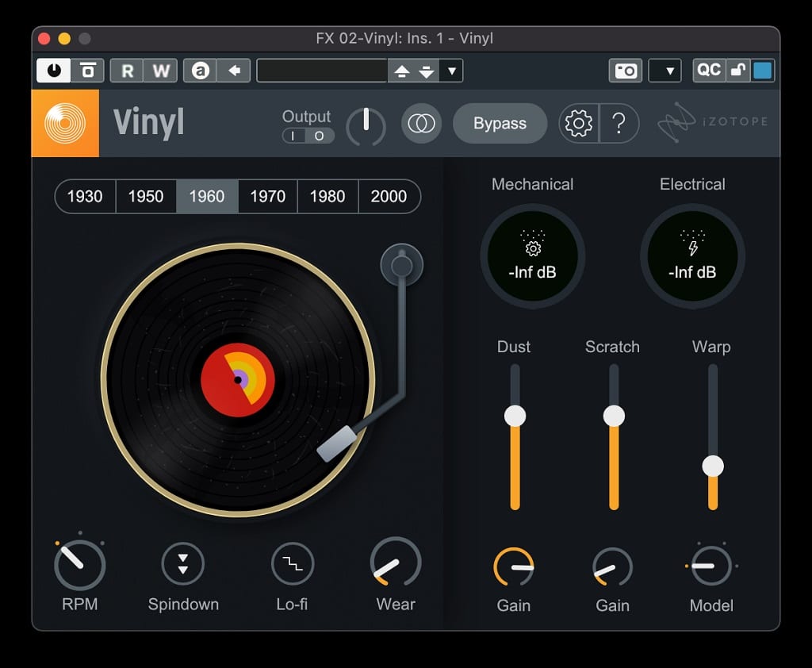Enable Write automation with the W button
812x668 pixels.
click(x=161, y=70)
